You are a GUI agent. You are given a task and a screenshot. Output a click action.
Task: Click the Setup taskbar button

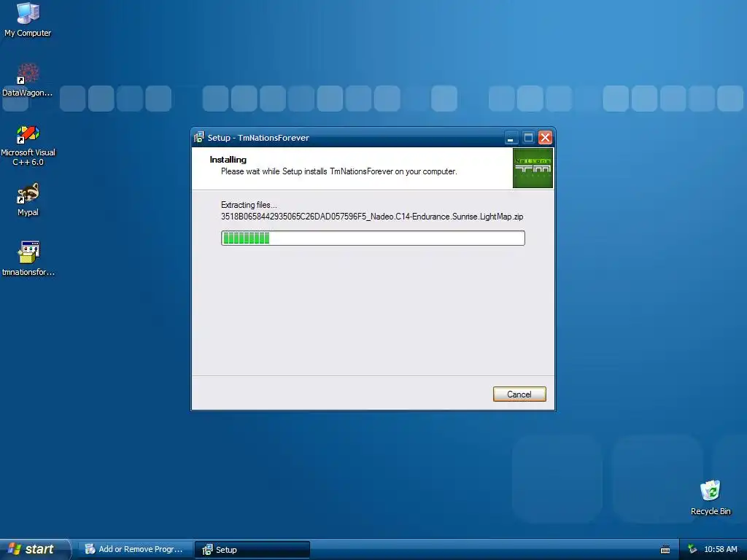pos(252,550)
